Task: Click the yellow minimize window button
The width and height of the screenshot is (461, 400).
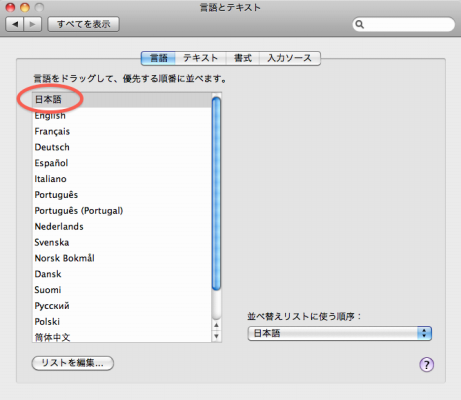Action: 25,7
